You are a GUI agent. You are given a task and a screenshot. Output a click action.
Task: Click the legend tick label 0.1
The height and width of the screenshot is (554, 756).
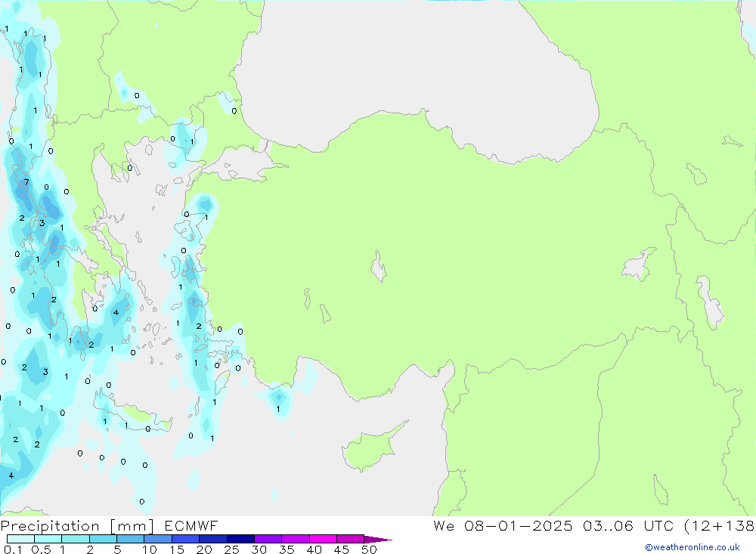click(13, 549)
